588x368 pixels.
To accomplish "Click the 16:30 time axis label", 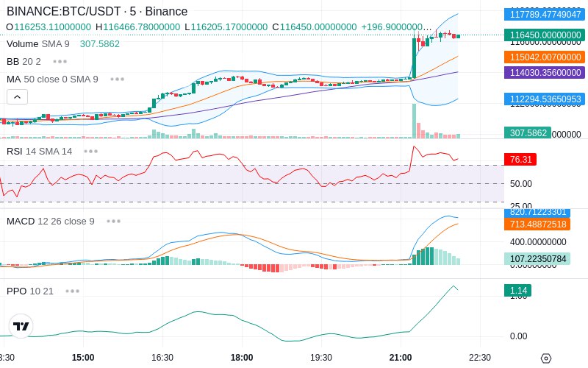I will [162, 357].
